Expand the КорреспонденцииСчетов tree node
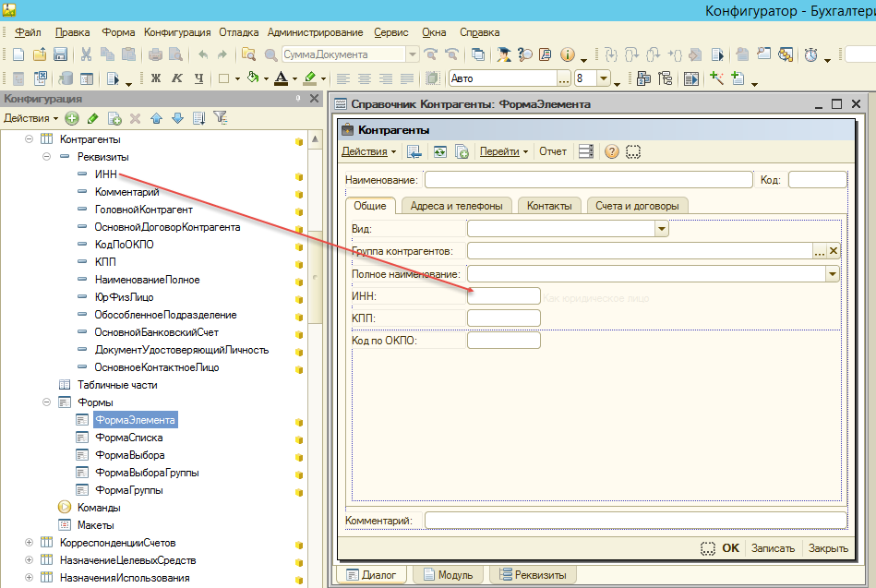This screenshot has width=876, height=588. point(29,543)
